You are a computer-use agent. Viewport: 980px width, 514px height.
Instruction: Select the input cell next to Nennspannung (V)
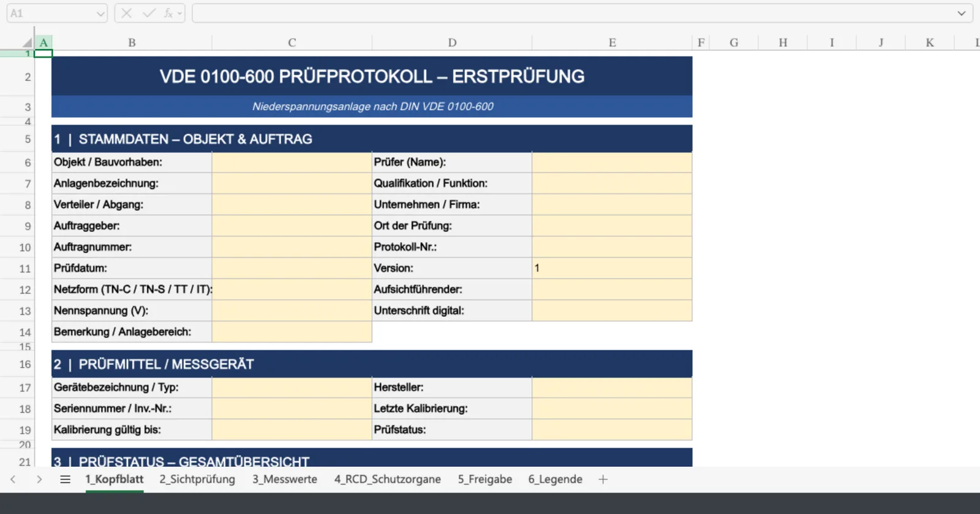(292, 311)
